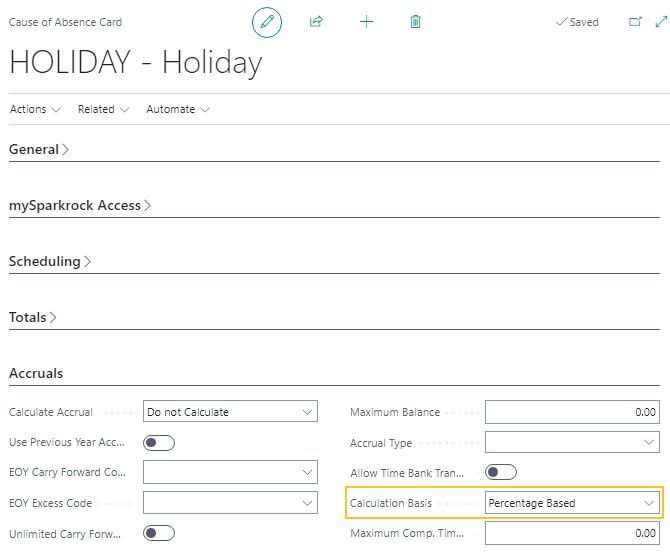Toggle Use Previous Year Accrual switch

click(x=159, y=442)
